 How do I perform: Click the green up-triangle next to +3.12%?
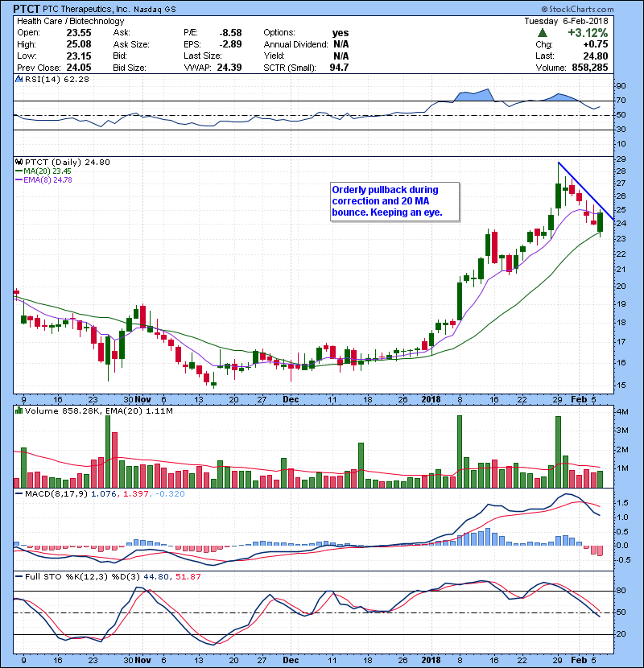coord(542,32)
